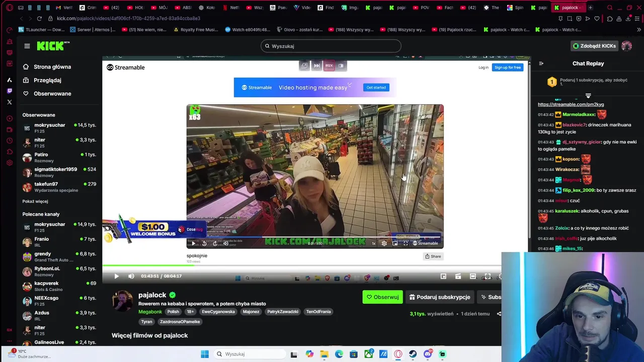
Task: Reload the page in Opera
Action: coord(39,18)
